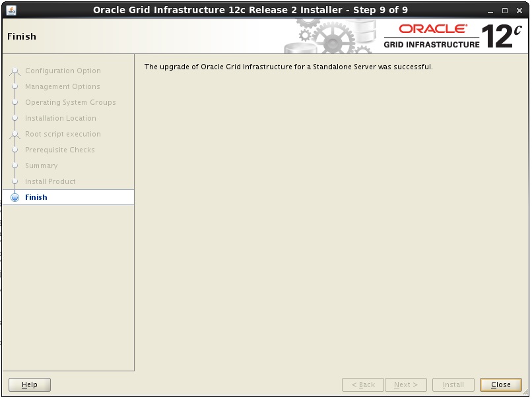Select the Configuration Option step
This screenshot has width=532, height=399.
coord(63,71)
